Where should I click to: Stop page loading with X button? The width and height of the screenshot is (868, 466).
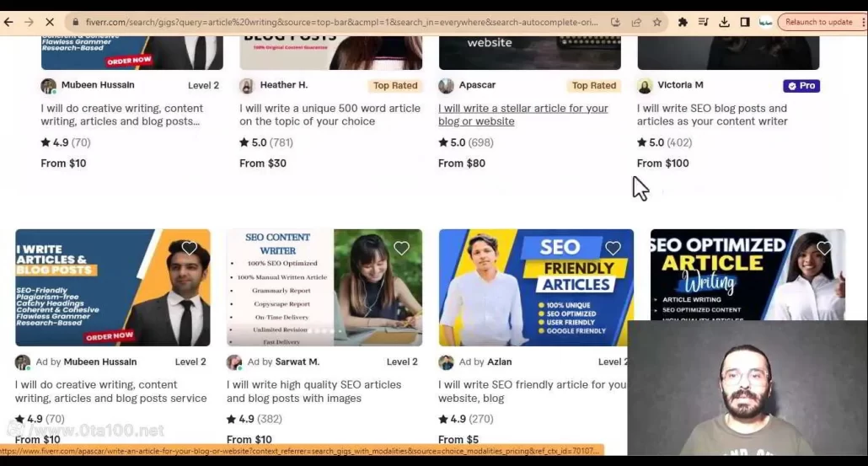pos(50,22)
